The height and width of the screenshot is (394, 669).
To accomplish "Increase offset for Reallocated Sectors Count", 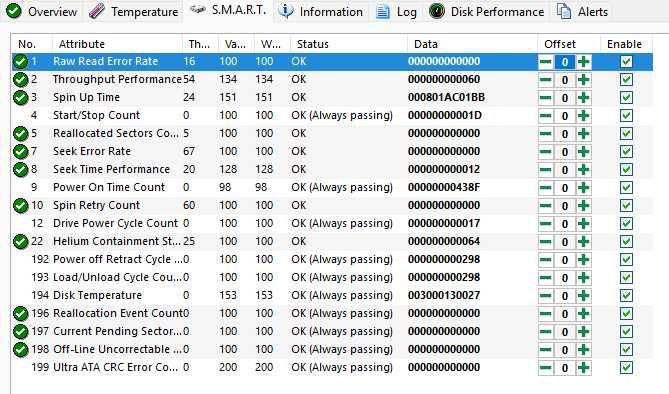I will [x=583, y=134].
